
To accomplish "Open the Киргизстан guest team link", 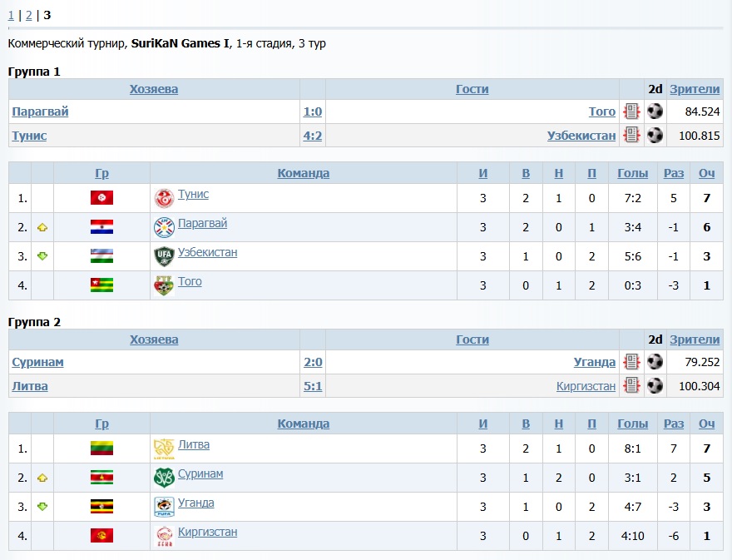I will (586, 386).
